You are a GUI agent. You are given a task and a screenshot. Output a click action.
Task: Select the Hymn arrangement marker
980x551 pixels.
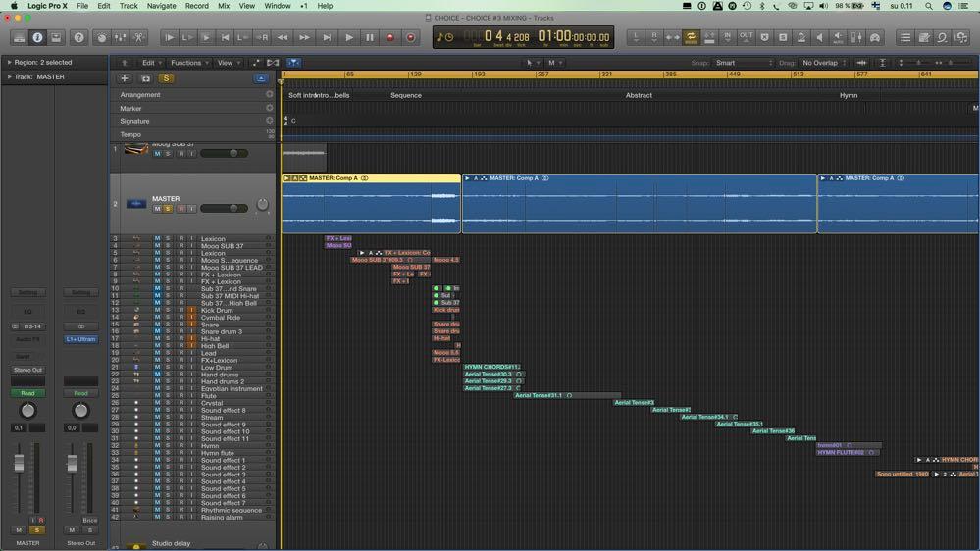click(x=849, y=95)
